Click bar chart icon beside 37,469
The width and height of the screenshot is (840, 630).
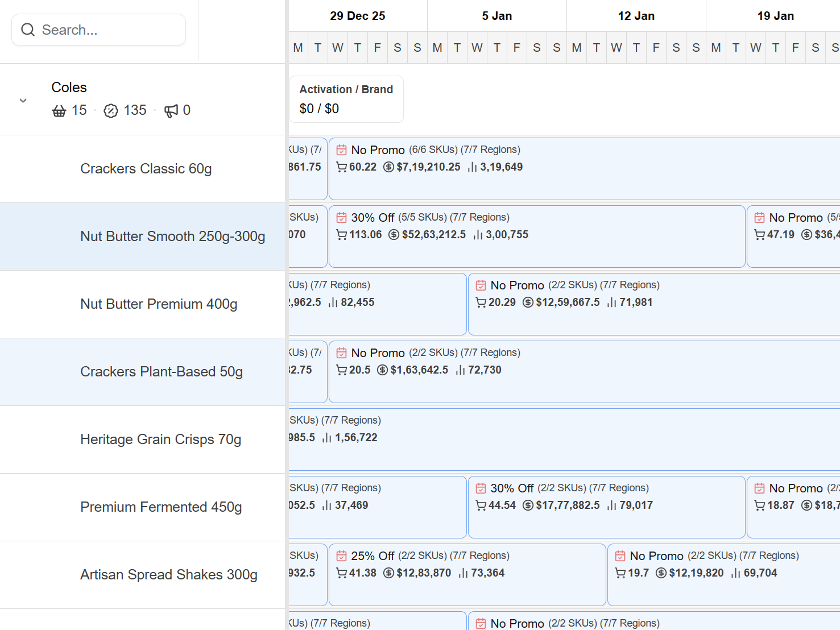click(327, 505)
